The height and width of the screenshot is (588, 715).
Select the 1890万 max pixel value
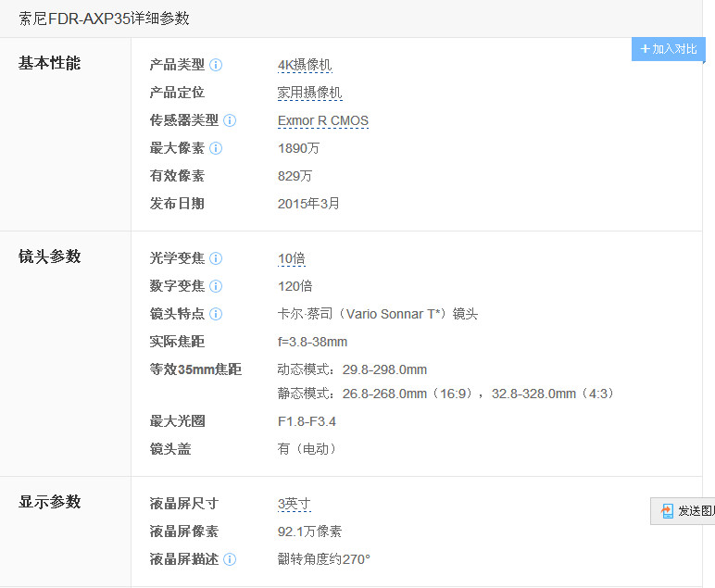[298, 148]
